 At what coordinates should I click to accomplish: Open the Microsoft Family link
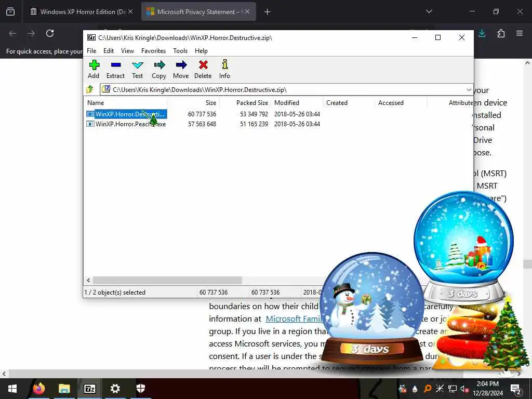pyautogui.click(x=294, y=319)
